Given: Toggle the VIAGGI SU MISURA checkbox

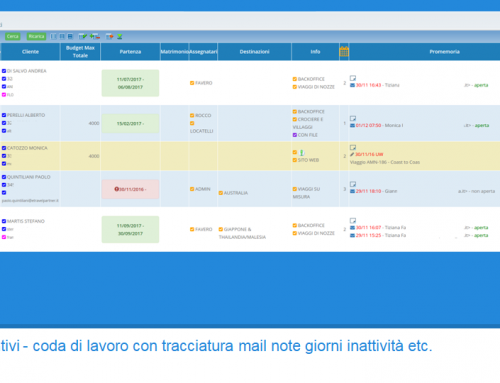Looking at the screenshot, I should click(x=295, y=189).
